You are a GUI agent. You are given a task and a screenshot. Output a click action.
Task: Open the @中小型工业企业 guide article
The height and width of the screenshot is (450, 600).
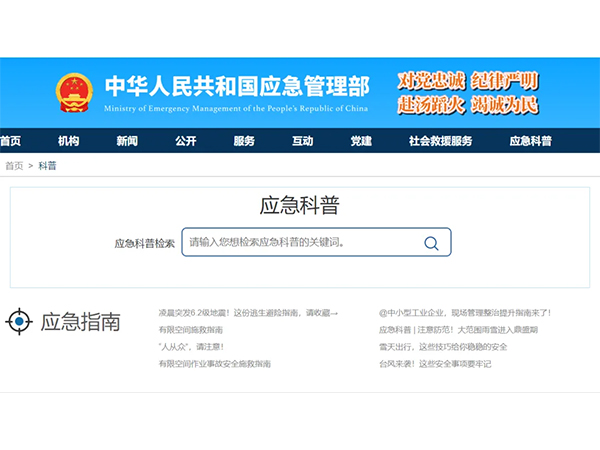[x=465, y=313]
